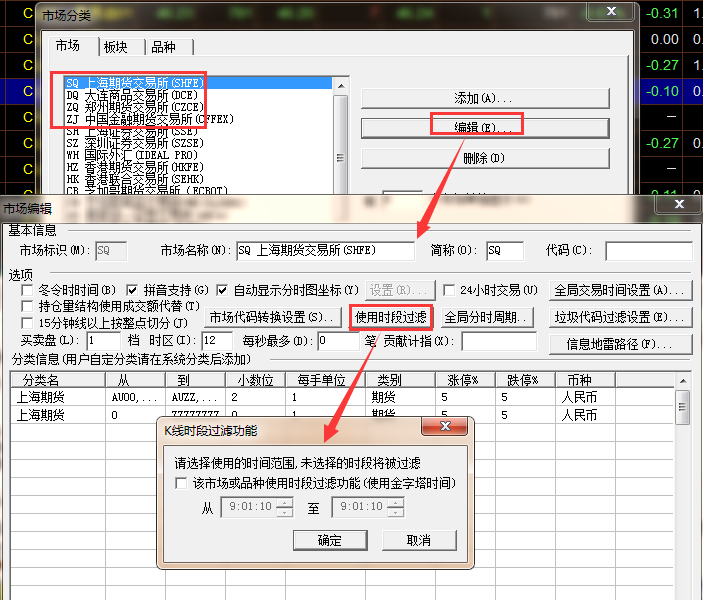The width and height of the screenshot is (703, 600).
Task: Enable the 时段过滤功能 checkbox in the K线 dialog
Action: click(x=181, y=483)
